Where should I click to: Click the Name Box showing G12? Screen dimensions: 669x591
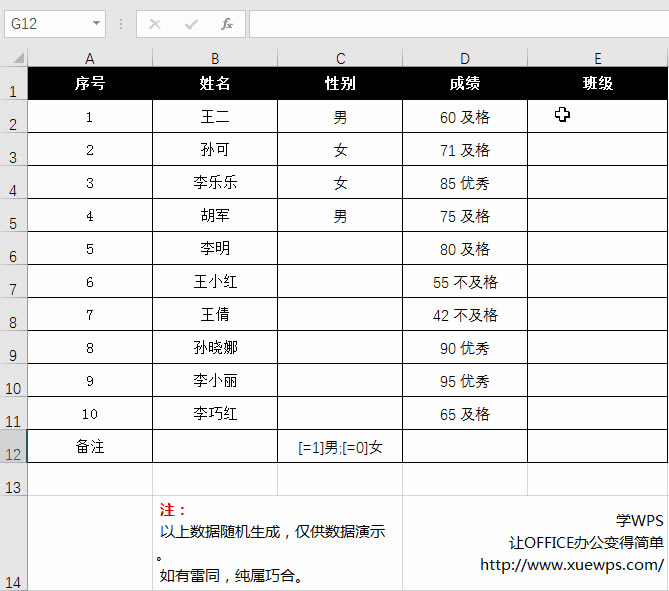tap(55, 23)
